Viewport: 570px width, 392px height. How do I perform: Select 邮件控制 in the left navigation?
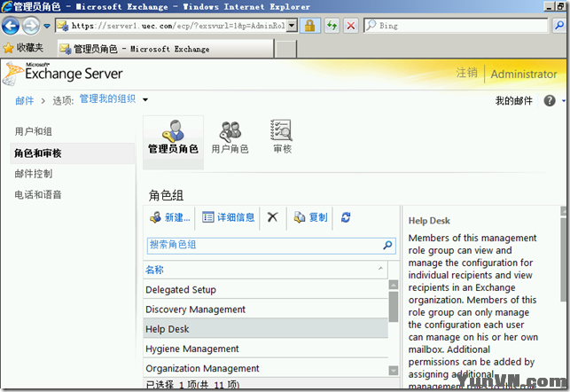click(33, 174)
